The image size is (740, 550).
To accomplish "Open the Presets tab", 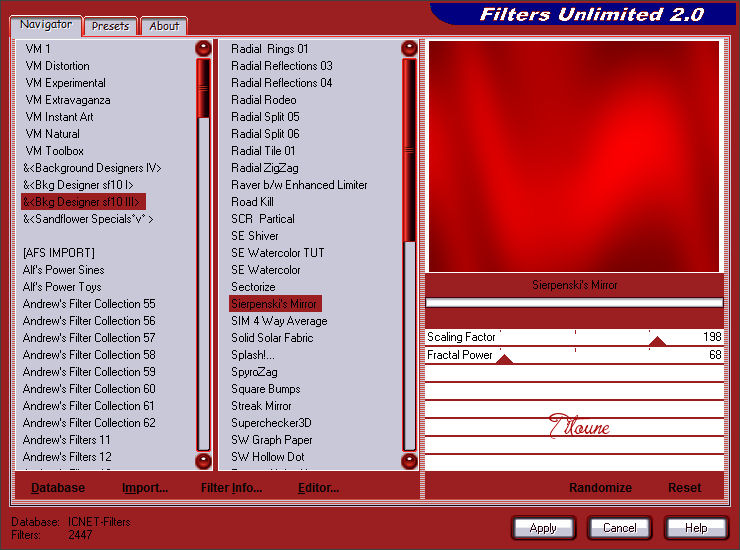I will pos(110,26).
